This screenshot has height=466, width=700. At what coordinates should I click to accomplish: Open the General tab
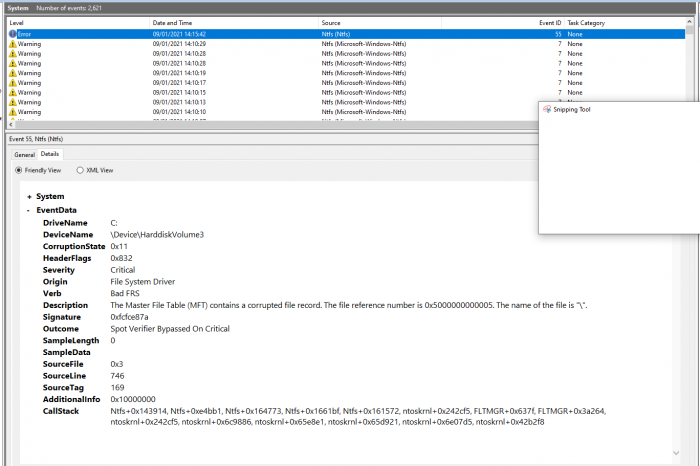(24, 155)
